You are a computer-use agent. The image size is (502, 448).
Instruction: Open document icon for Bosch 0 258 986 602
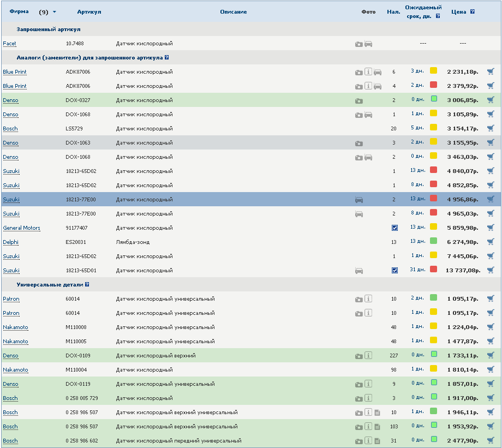[377, 441]
